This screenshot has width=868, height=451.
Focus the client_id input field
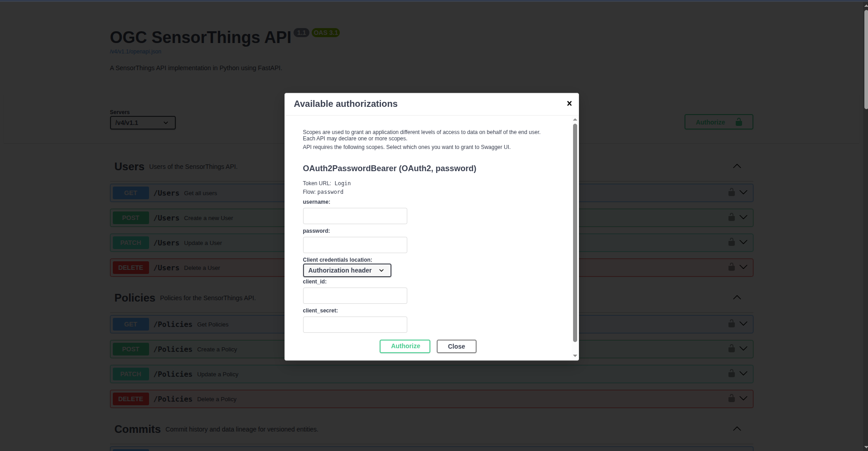355,296
